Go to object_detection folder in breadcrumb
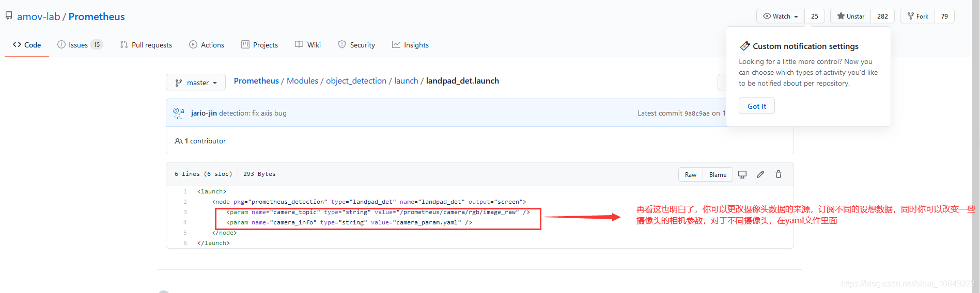Viewport: 980px width, 293px height. coord(356,80)
